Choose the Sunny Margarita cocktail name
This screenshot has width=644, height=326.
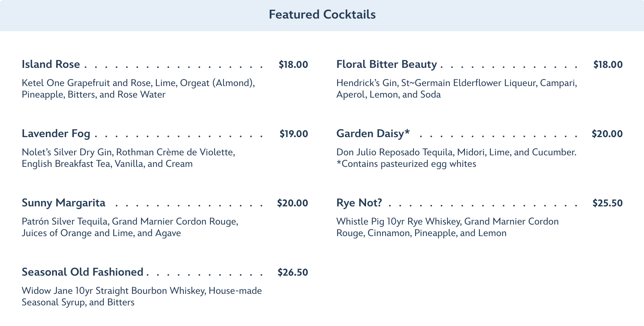click(63, 203)
